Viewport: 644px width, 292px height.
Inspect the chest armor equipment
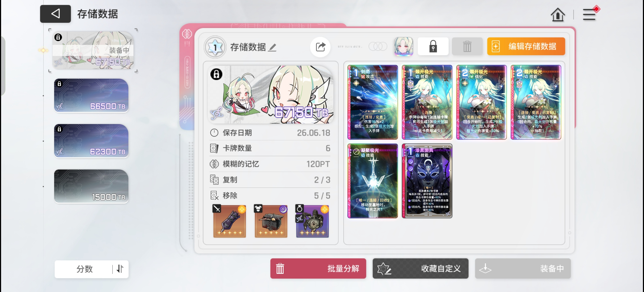tap(271, 221)
